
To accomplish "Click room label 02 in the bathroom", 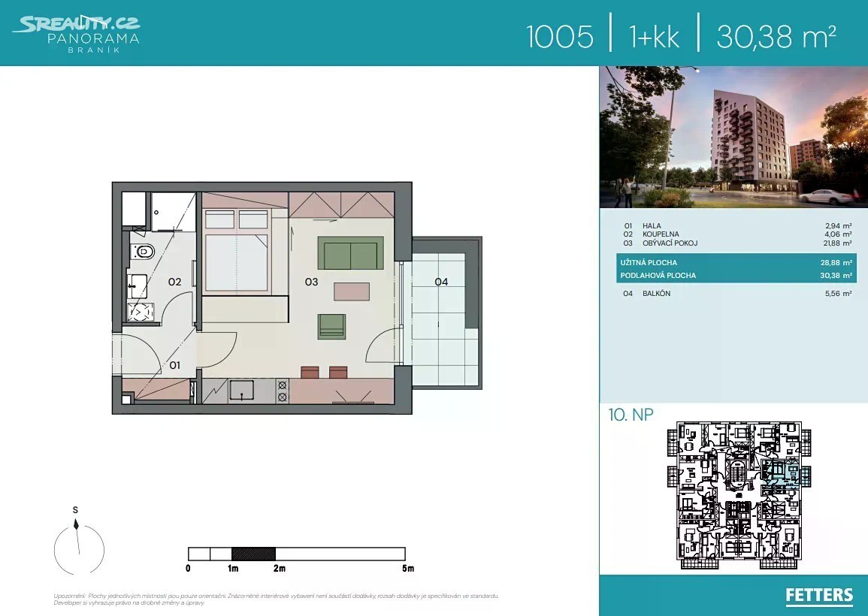I will tap(174, 282).
